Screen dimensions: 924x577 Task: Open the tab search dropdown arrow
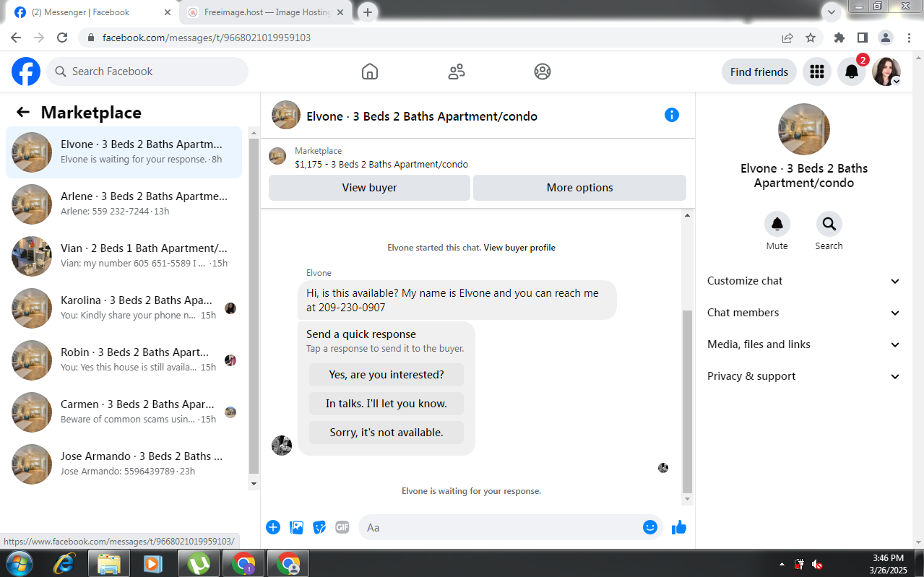click(832, 12)
